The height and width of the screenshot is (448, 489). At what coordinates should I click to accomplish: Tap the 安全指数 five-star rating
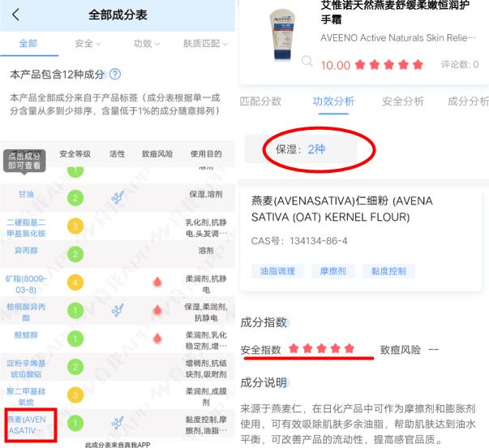pyautogui.click(x=321, y=348)
